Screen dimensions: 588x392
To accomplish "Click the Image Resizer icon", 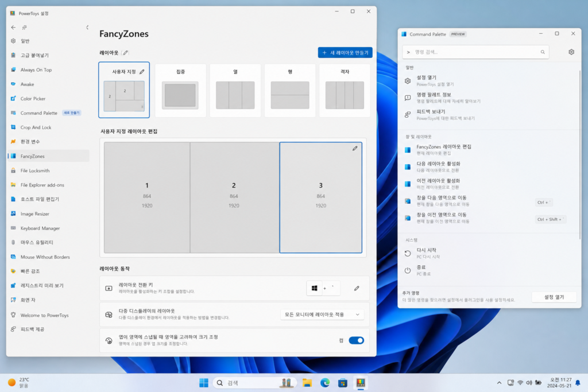I will (14, 214).
